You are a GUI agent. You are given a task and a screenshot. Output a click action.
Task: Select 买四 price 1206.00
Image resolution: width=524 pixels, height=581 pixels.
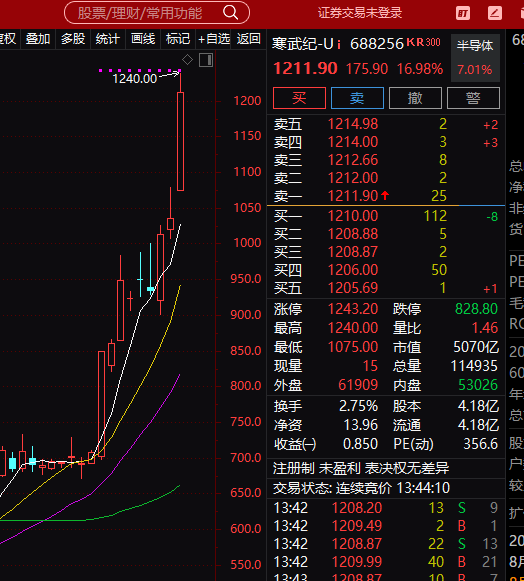click(353, 270)
